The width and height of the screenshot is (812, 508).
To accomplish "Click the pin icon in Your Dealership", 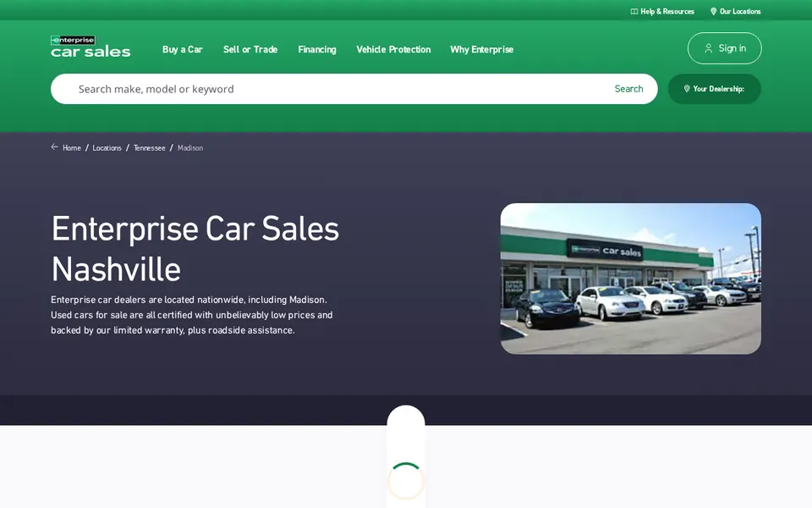I will click(x=687, y=89).
